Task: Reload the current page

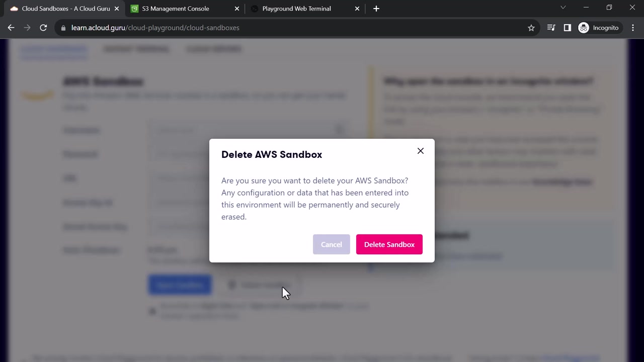Action: pos(43,28)
